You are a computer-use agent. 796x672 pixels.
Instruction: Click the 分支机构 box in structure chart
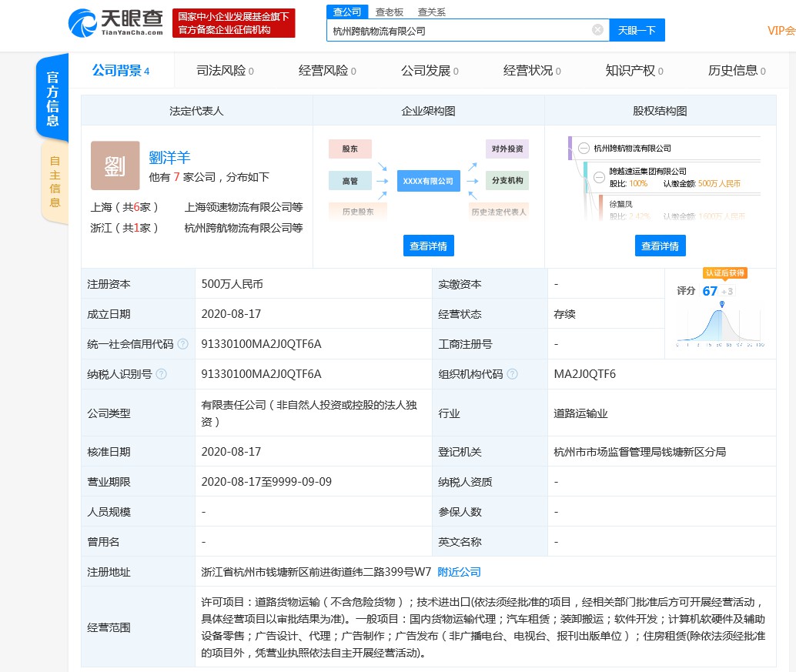point(507,180)
